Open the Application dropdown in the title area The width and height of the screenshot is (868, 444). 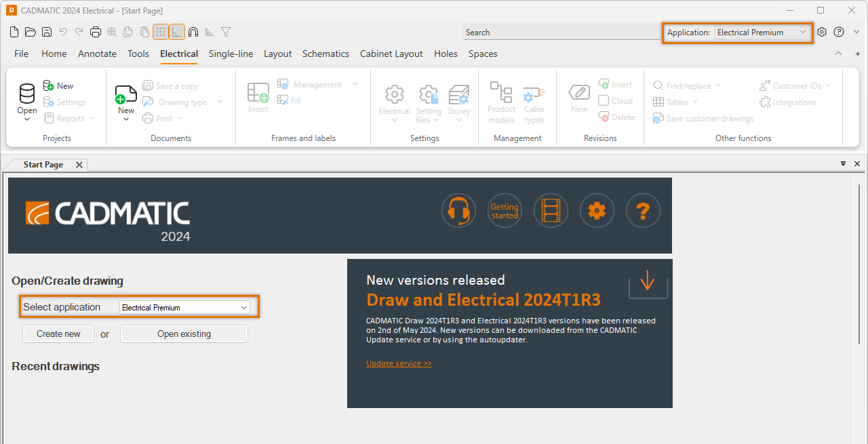pyautogui.click(x=763, y=33)
